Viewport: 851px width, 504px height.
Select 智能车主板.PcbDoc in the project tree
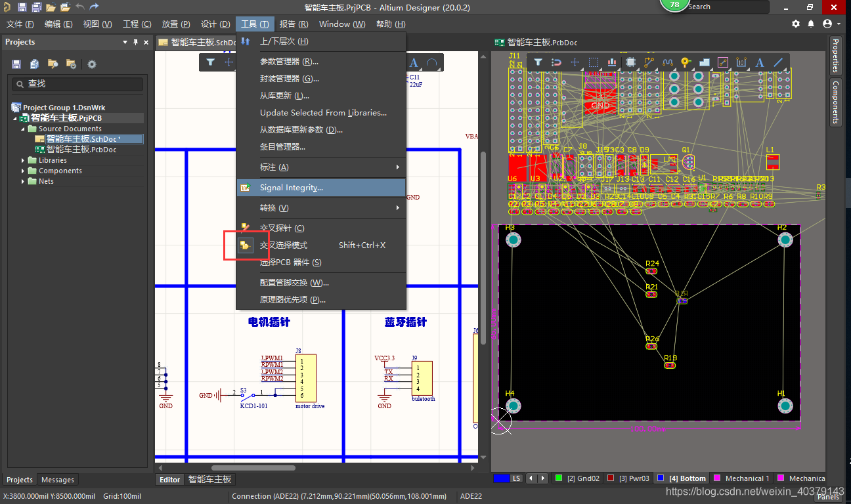tap(81, 150)
